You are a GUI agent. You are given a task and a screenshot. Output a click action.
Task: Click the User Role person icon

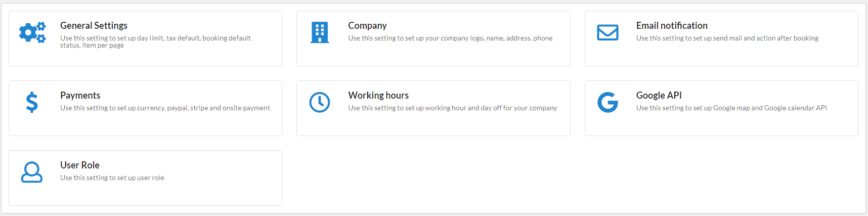click(32, 172)
